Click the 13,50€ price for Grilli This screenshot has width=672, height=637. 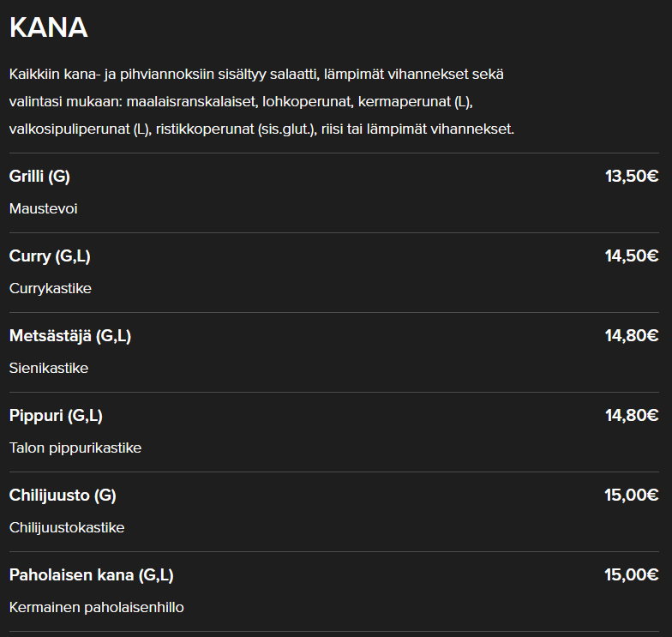[x=632, y=177]
